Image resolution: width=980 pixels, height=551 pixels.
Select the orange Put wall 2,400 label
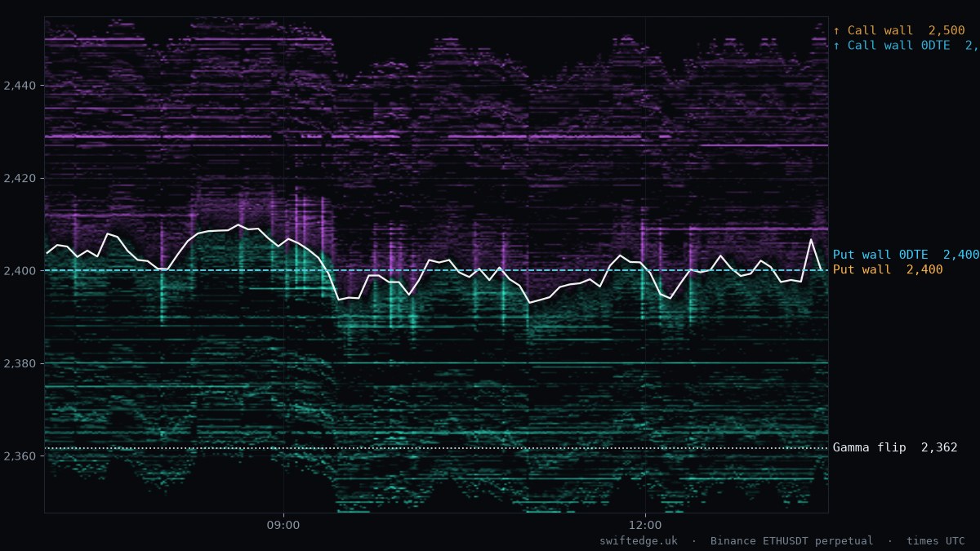[888, 269]
